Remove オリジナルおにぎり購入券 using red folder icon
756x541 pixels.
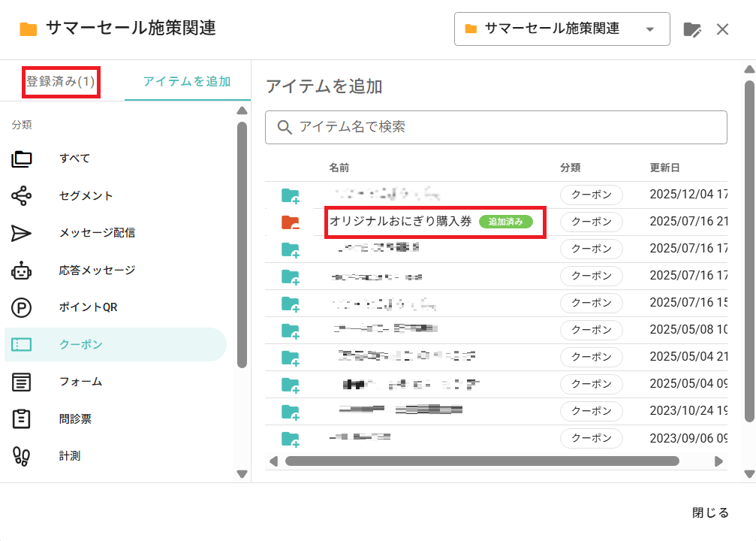point(290,222)
